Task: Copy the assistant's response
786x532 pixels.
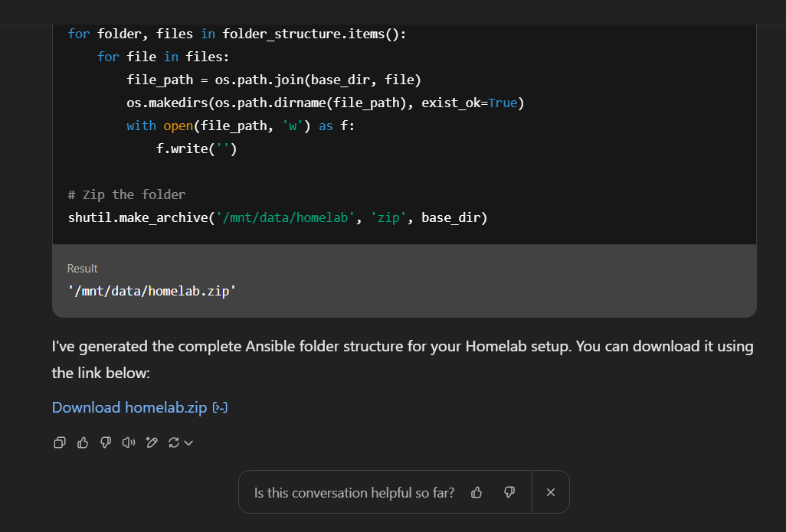Action: 60,442
